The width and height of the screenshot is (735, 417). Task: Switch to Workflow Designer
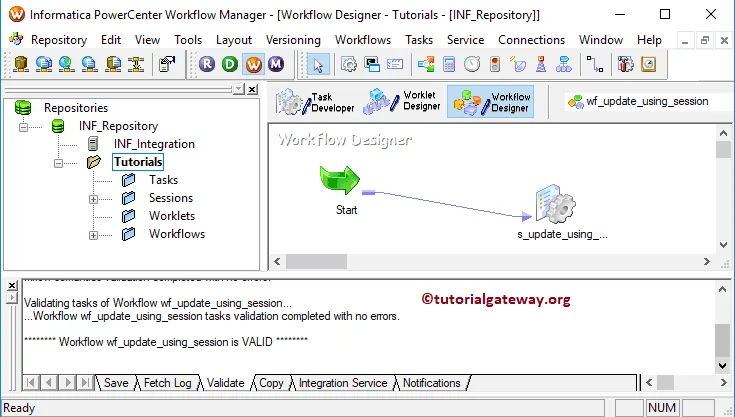(x=490, y=101)
